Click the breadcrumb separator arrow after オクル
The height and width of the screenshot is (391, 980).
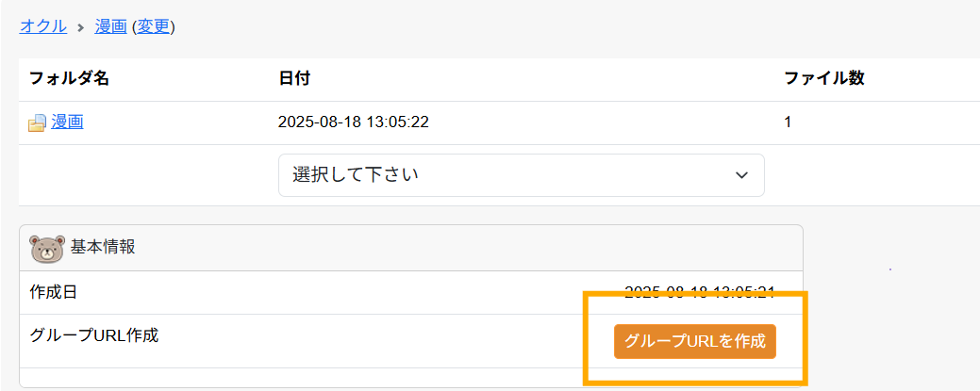[x=80, y=28]
